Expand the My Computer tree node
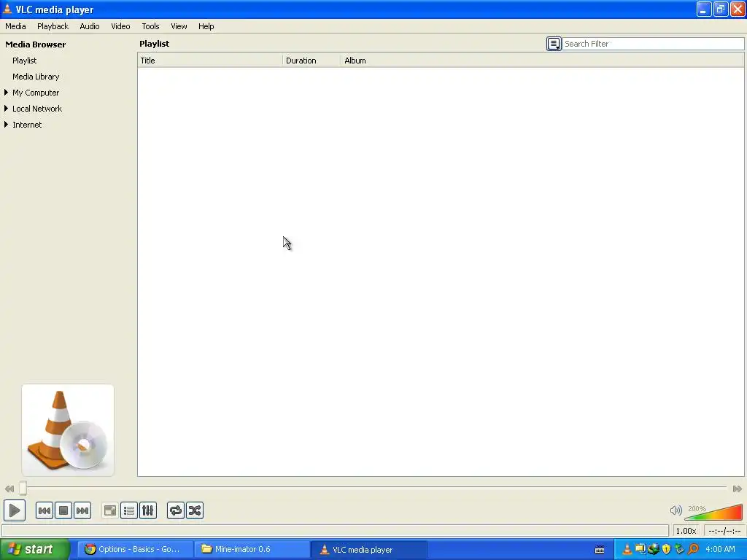 pos(6,93)
